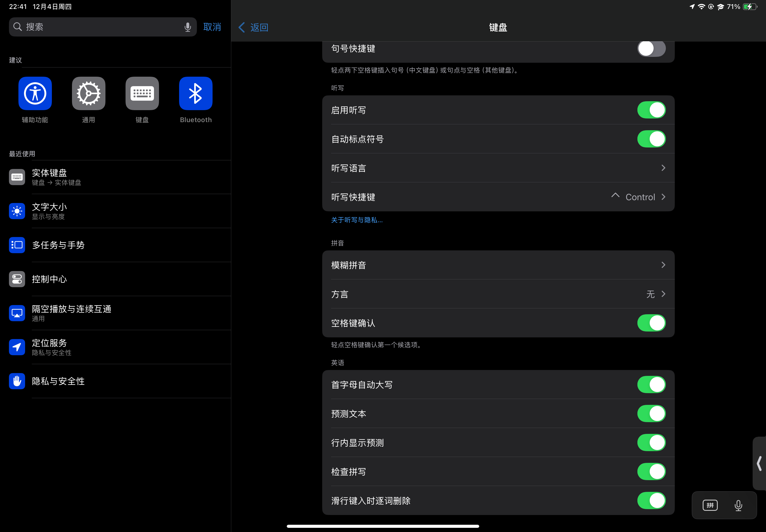Tap the microphone in search field
This screenshot has height=532, width=766.
pyautogui.click(x=188, y=27)
